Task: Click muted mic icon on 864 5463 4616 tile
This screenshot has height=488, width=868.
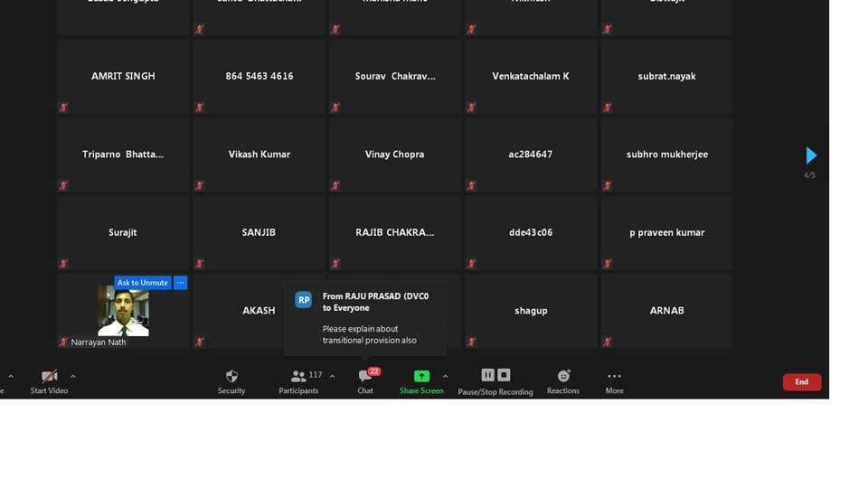Action: [200, 108]
